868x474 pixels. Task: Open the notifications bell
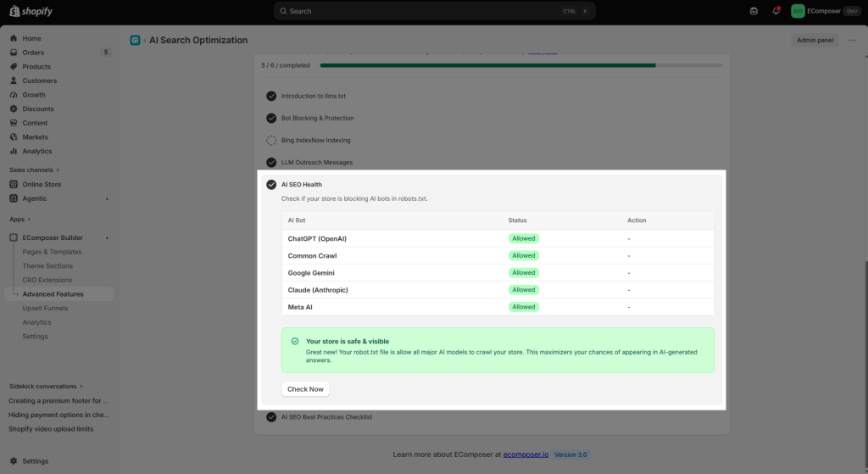click(x=776, y=11)
